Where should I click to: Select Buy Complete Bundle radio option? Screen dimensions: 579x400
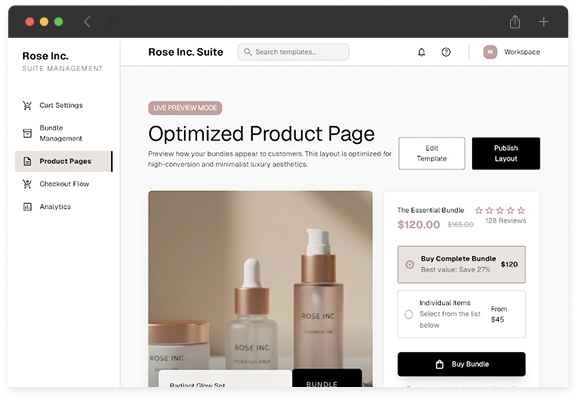pyautogui.click(x=410, y=264)
